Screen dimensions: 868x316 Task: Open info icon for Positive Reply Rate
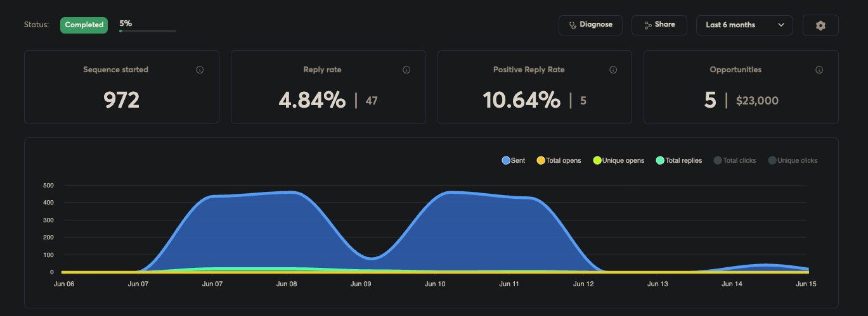click(x=613, y=70)
